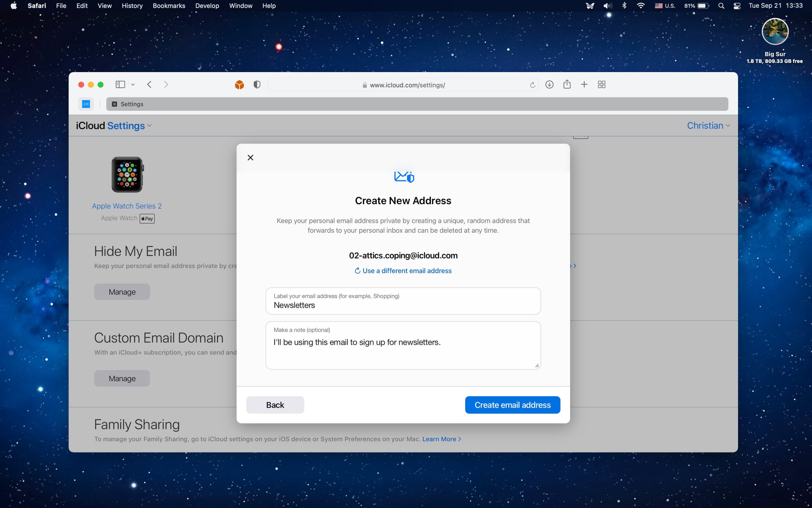Click Manage under Custom Email Domain
Screen dimensions: 812x508
pyautogui.click(x=122, y=378)
